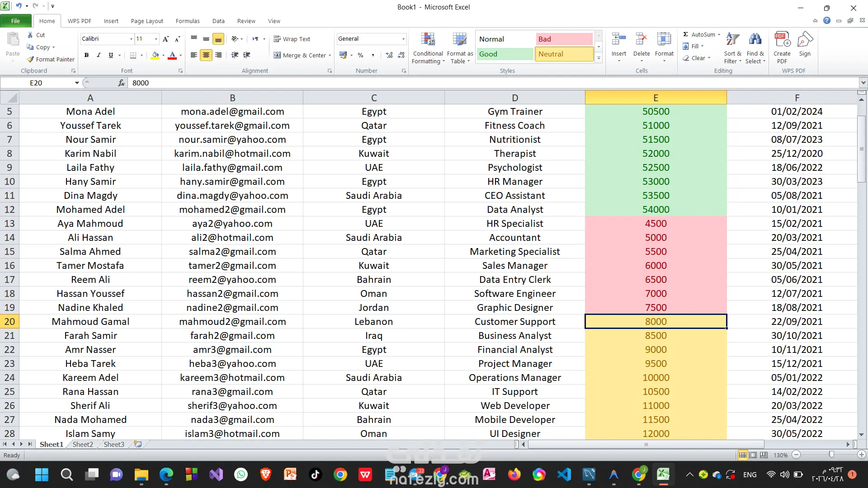The height and width of the screenshot is (488, 868).
Task: Click the Undo arrow in quick access toolbar
Action: coord(19,6)
